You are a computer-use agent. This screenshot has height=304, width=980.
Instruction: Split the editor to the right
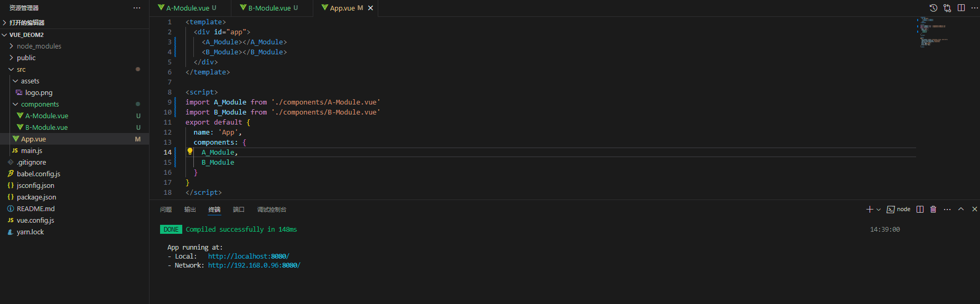[x=961, y=8]
